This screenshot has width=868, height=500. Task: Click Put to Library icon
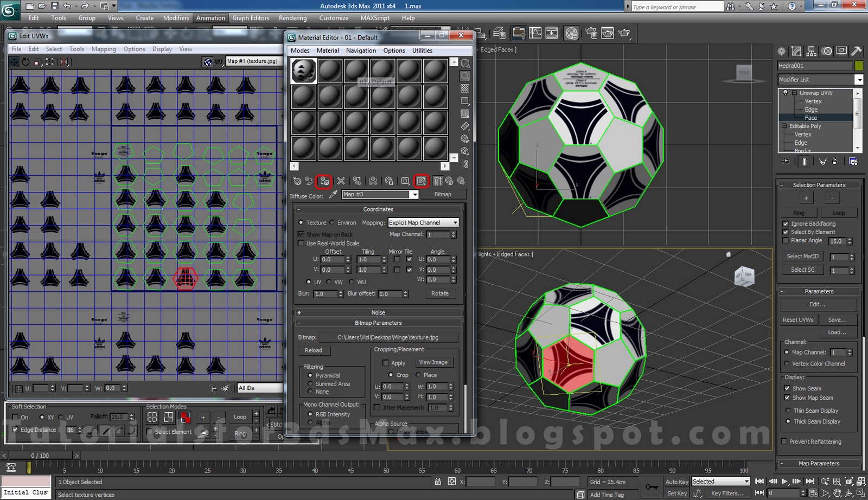pos(389,181)
